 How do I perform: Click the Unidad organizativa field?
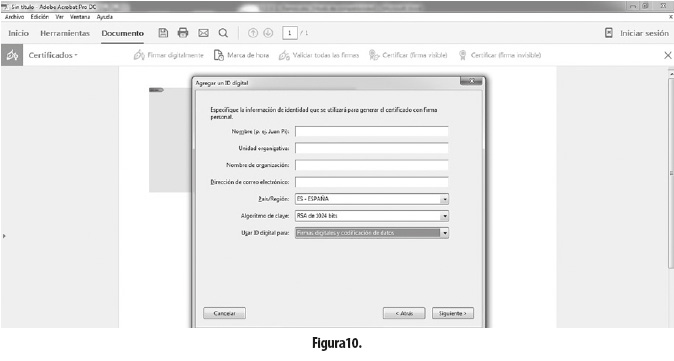pyautogui.click(x=371, y=148)
